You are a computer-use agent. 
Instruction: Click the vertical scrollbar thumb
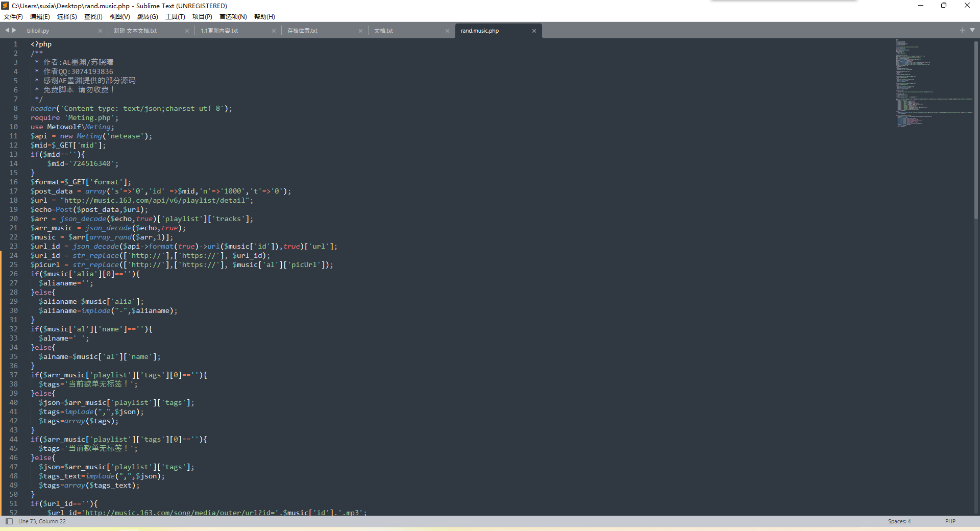pos(976,128)
